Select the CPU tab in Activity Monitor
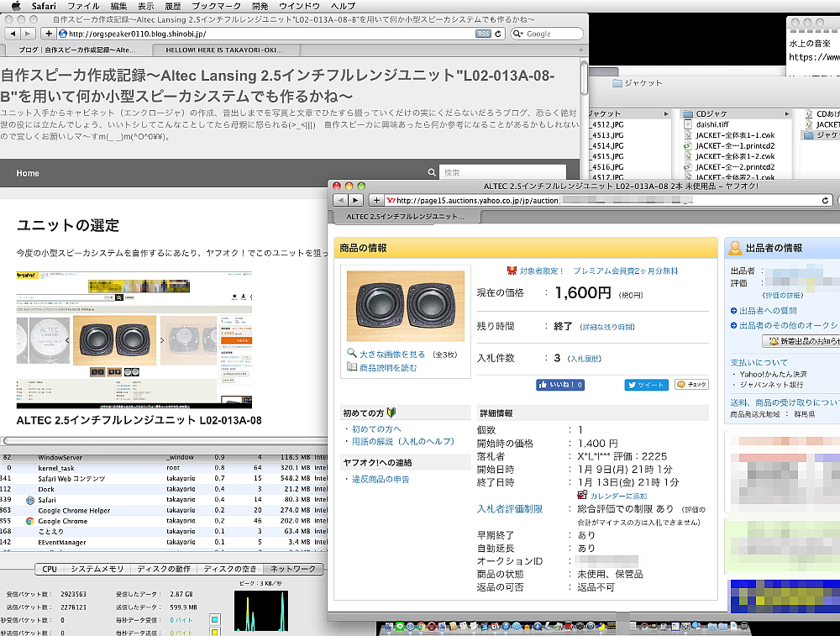This screenshot has height=636, width=840. point(50,569)
